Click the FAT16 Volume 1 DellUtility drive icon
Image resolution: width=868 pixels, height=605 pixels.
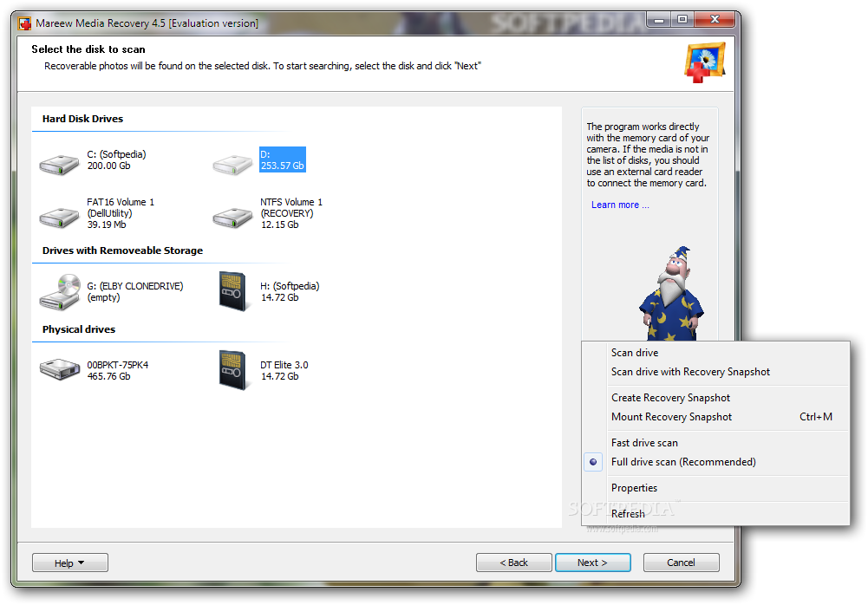click(59, 215)
